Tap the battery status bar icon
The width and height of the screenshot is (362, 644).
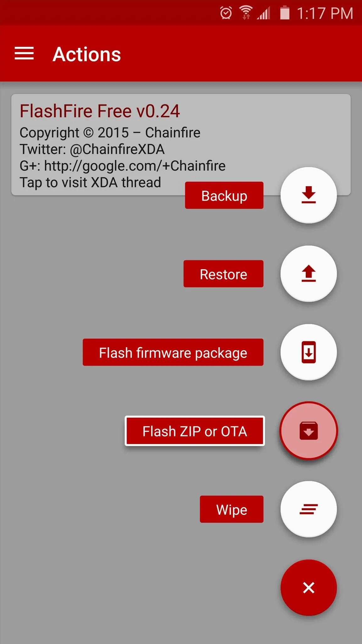tap(285, 13)
